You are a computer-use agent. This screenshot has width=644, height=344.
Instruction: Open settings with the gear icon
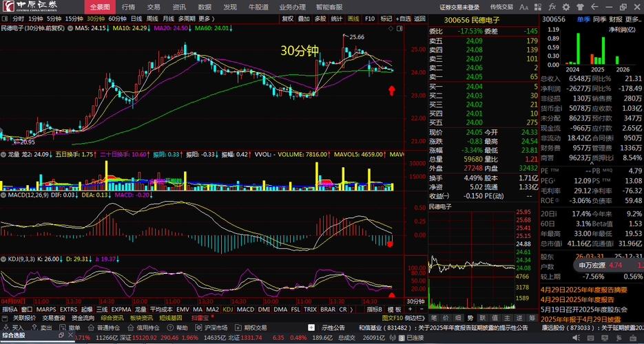[x=566, y=7]
